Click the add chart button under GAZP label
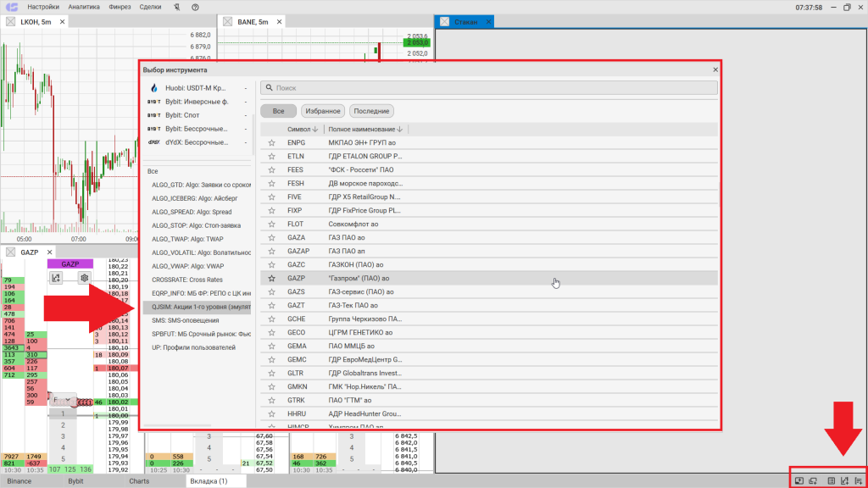Image resolution: width=868 pixels, height=488 pixels. coord(56,277)
